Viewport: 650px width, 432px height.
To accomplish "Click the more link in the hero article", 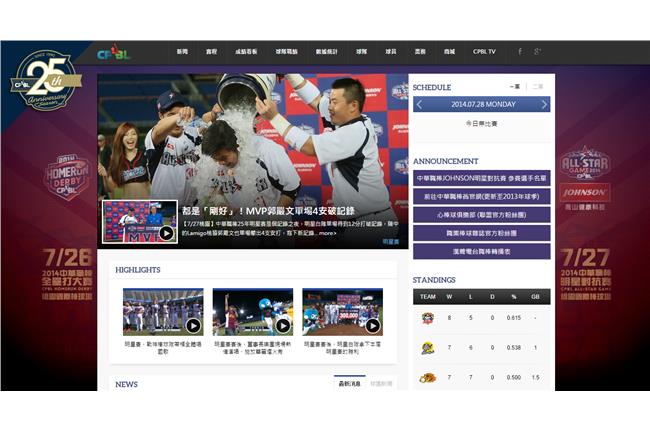I will [x=327, y=233].
